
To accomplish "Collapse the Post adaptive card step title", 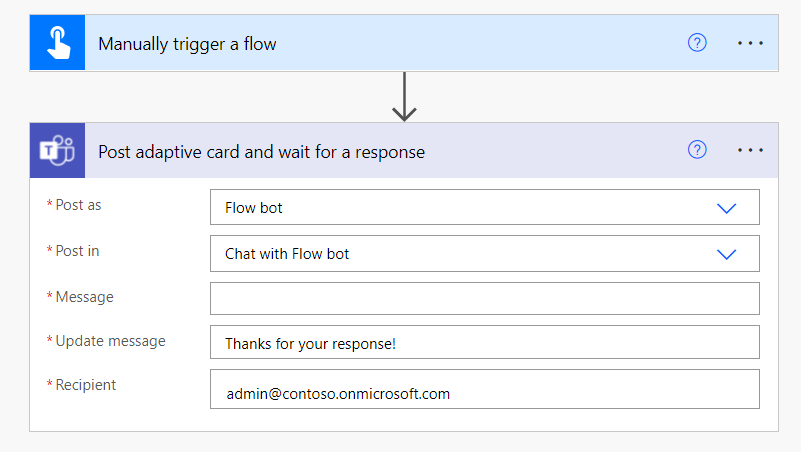I will 261,152.
